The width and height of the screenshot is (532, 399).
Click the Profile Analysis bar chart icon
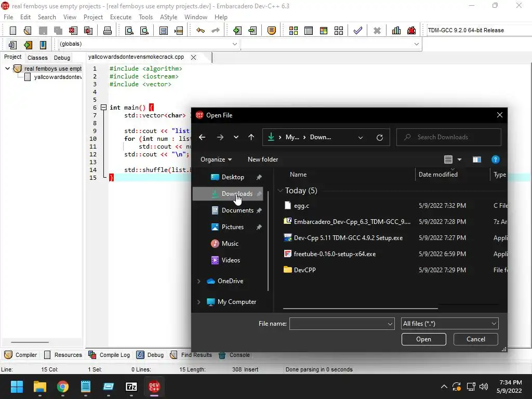[x=396, y=31]
